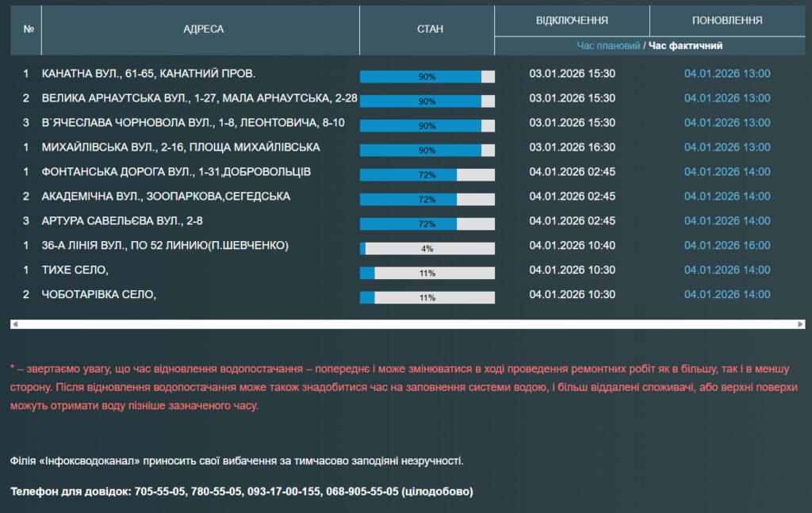This screenshot has width=812, height=513.
Task: Click the progress bar for Академічна вул. row
Action: pyautogui.click(x=427, y=200)
